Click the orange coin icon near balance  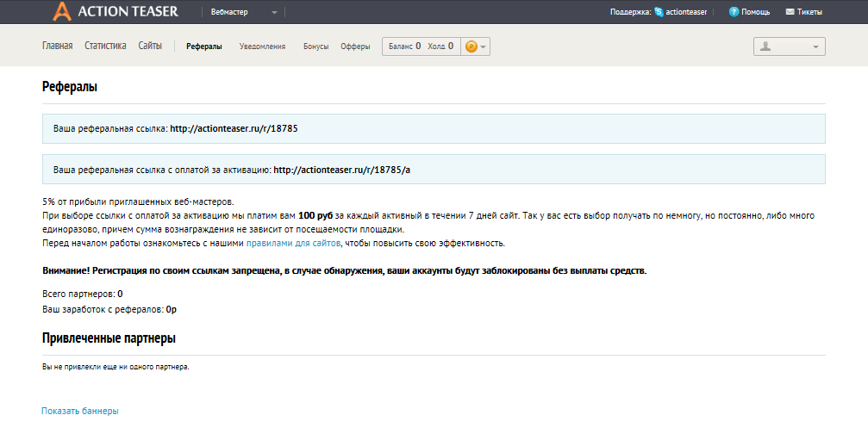(471, 46)
